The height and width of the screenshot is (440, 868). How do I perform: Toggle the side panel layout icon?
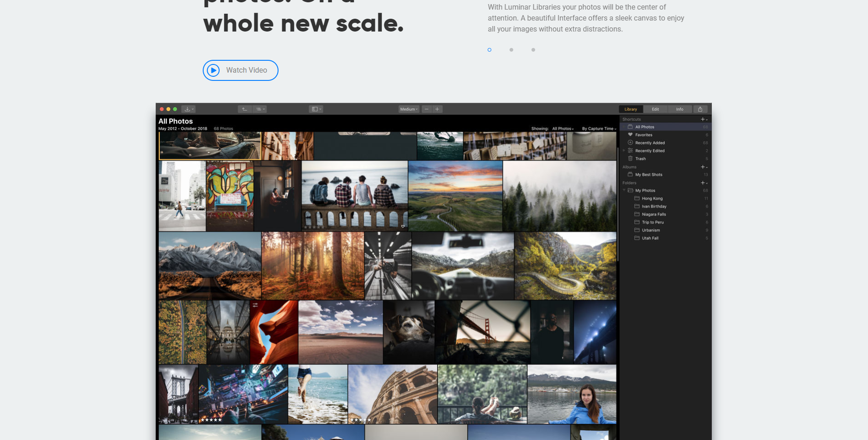[x=316, y=109]
